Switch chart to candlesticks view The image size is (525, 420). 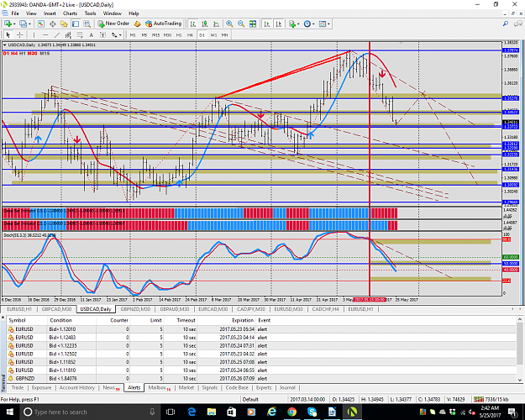point(205,24)
